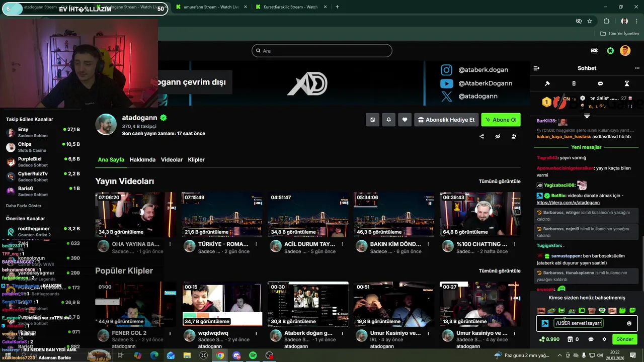Image resolution: width=644 pixels, height=362 pixels.
Task: Open options menu for BAKIN KİM DÖND... video
Action: pos(428,244)
